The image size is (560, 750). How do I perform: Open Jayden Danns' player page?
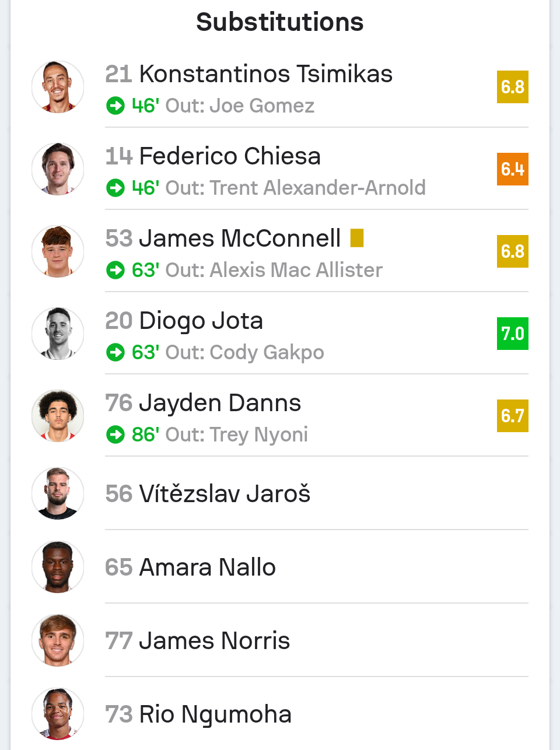220,403
